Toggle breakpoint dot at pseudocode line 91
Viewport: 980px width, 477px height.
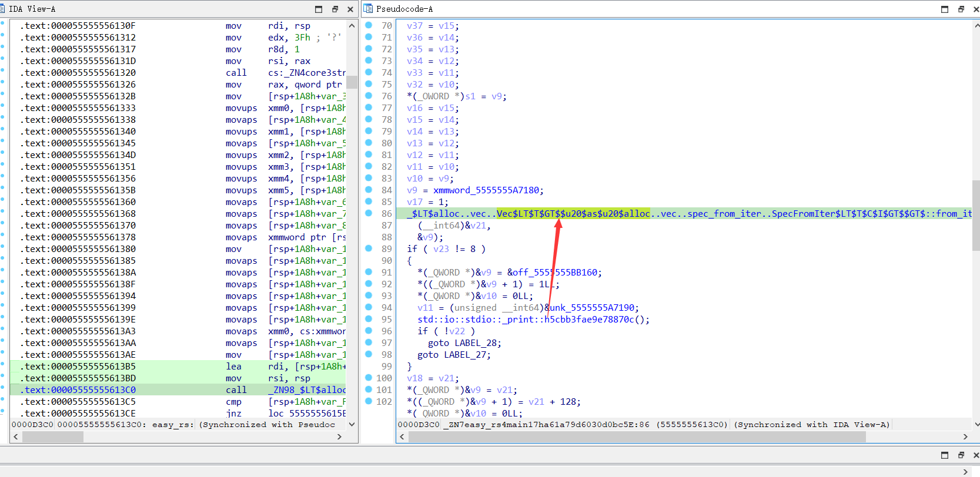coord(369,272)
